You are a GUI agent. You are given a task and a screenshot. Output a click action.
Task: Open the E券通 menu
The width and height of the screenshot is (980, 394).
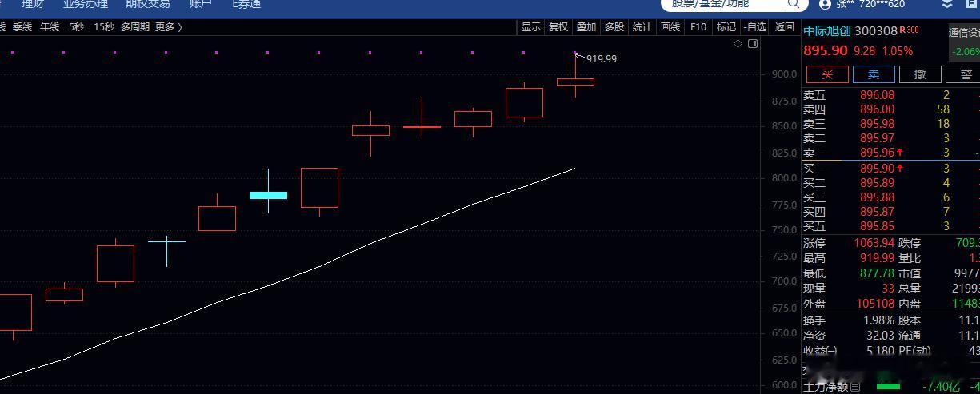[246, 4]
